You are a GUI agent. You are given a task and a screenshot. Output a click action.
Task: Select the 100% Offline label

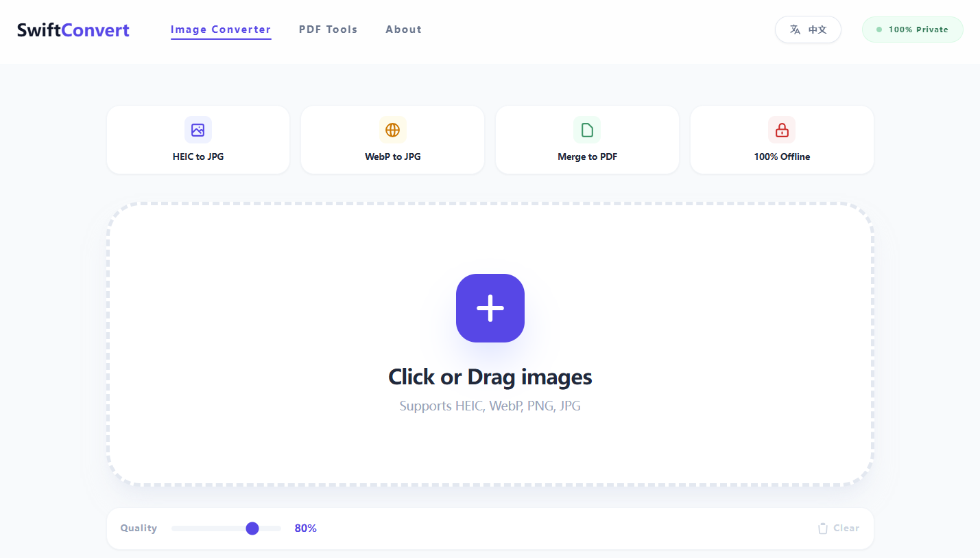pyautogui.click(x=782, y=156)
